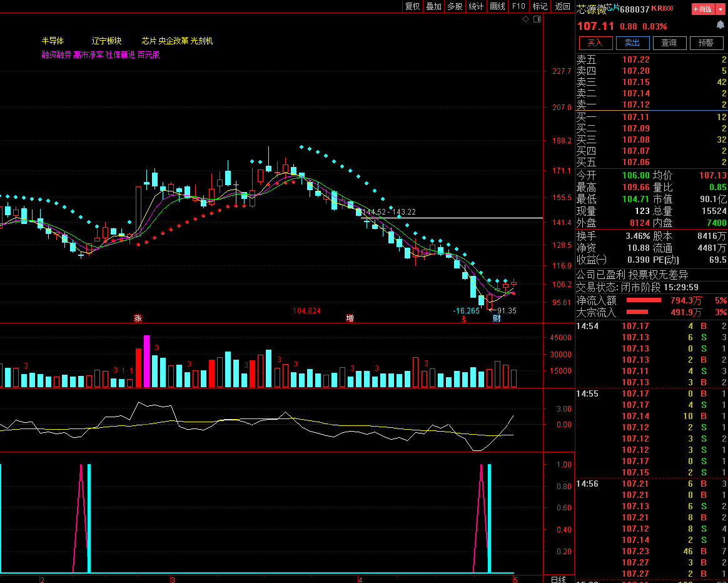Click the 交易状态 闭市阶段 status line
728x583 pixels.
coord(637,287)
